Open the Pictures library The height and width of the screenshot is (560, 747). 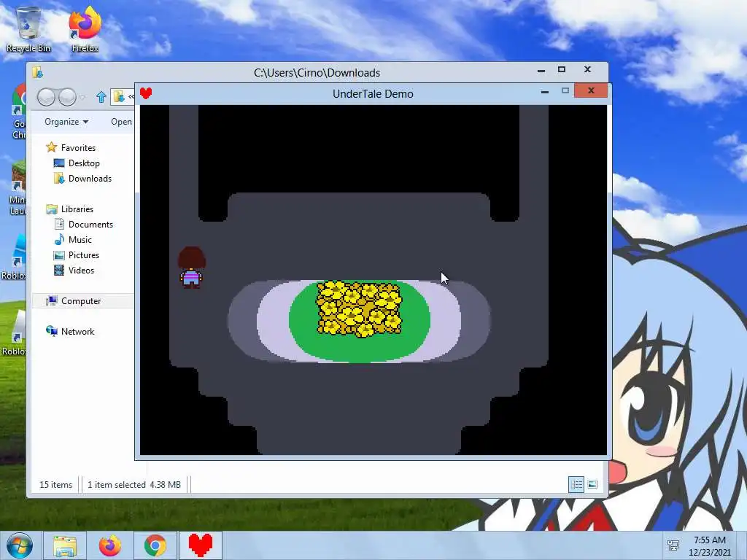pos(83,254)
